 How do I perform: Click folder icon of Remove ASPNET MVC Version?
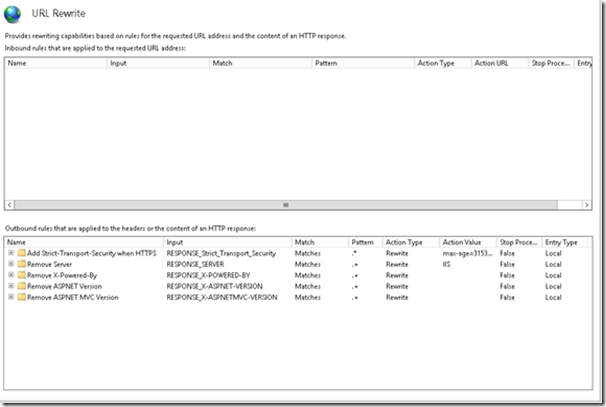click(21, 298)
